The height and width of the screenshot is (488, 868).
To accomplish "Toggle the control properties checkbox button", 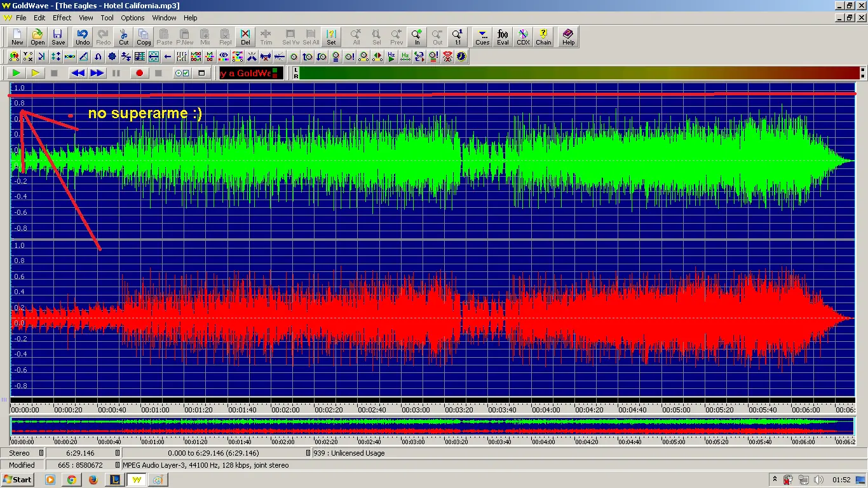I will point(182,73).
